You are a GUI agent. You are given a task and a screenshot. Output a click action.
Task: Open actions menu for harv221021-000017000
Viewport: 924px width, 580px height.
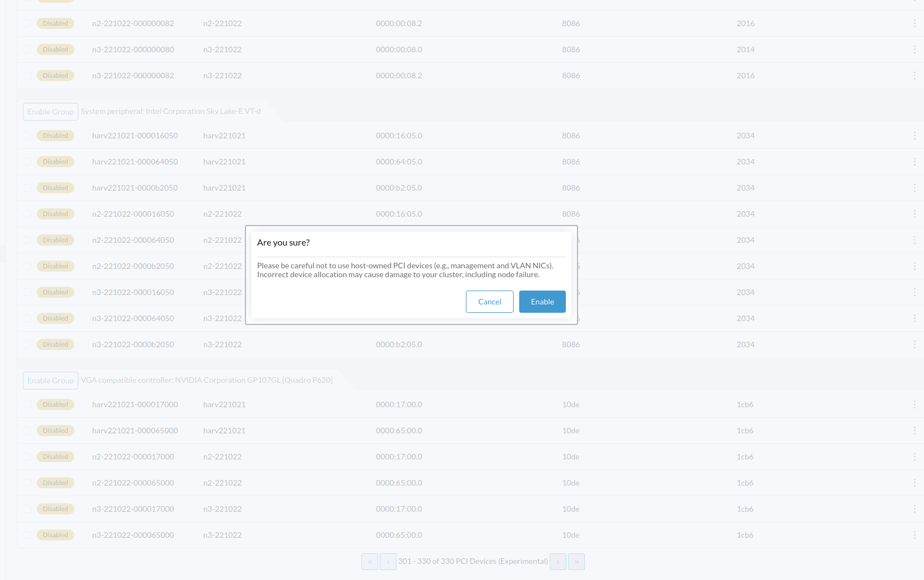[915, 404]
